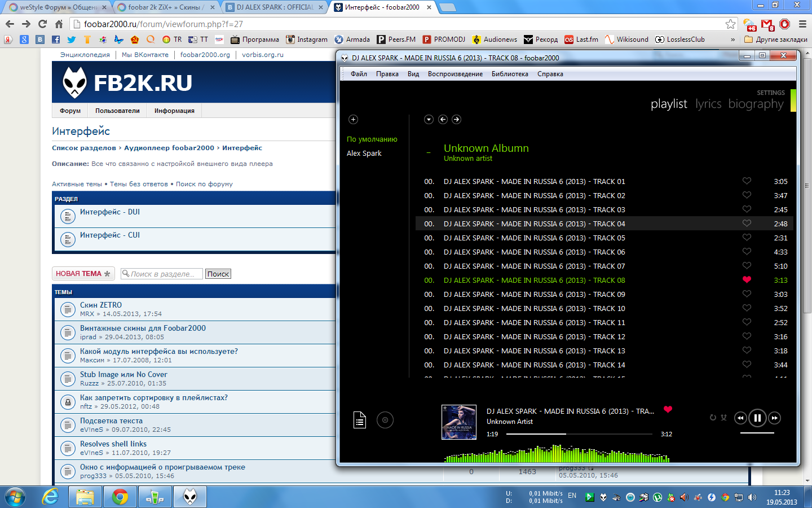This screenshot has width=812, height=508.
Task: Open the Пользователи forum tab
Action: tap(117, 111)
